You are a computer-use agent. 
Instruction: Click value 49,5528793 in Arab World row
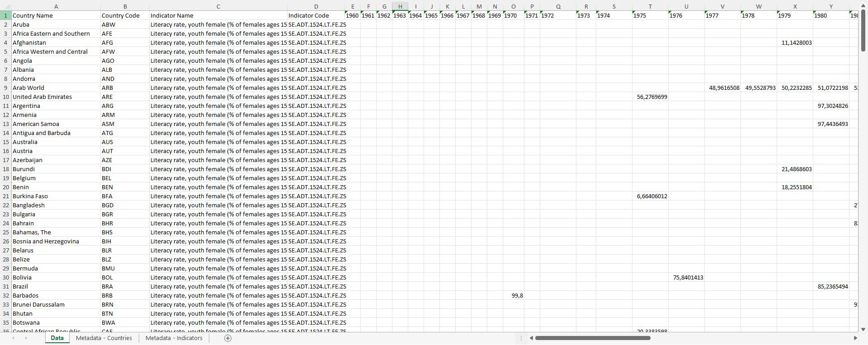[759, 88]
